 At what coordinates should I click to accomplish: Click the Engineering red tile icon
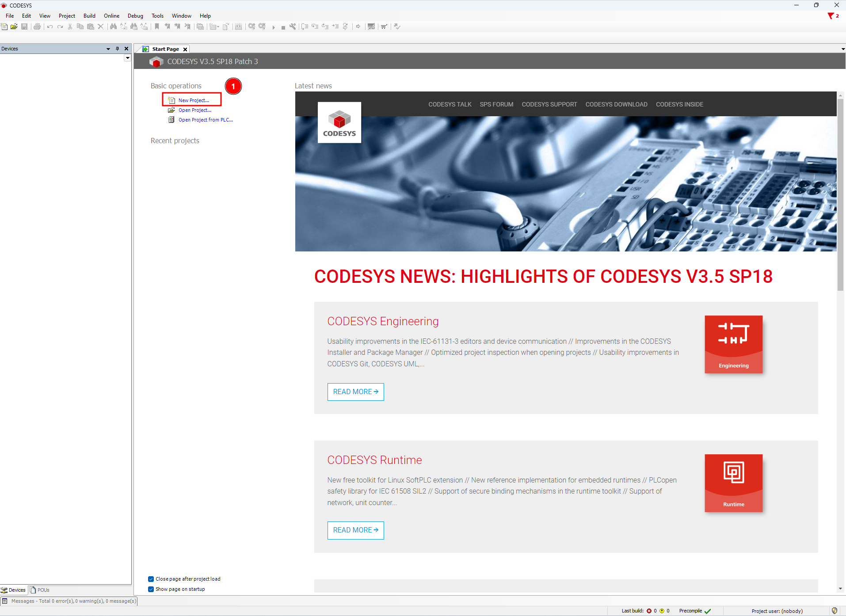point(734,344)
